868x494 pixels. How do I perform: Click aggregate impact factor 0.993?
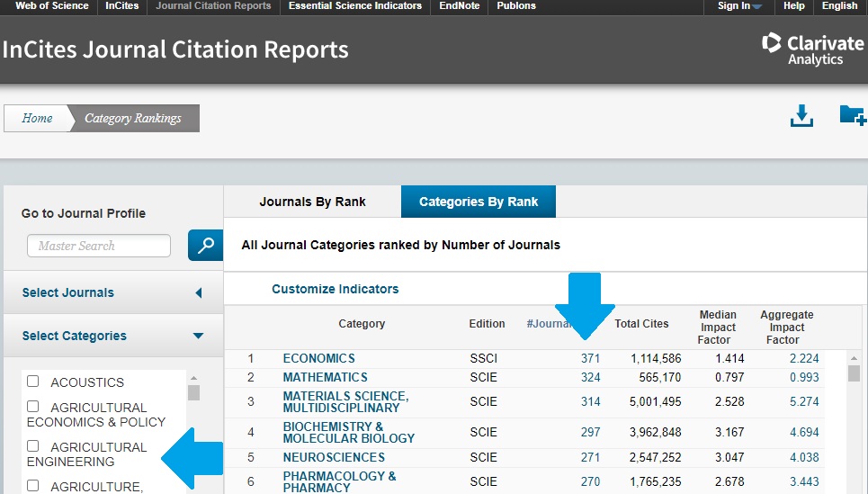click(804, 377)
